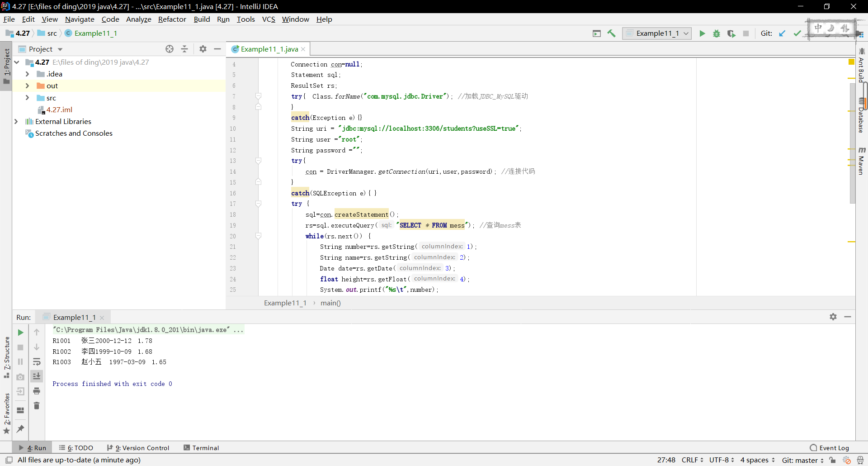Click the locate-in-project target icon

coord(170,49)
